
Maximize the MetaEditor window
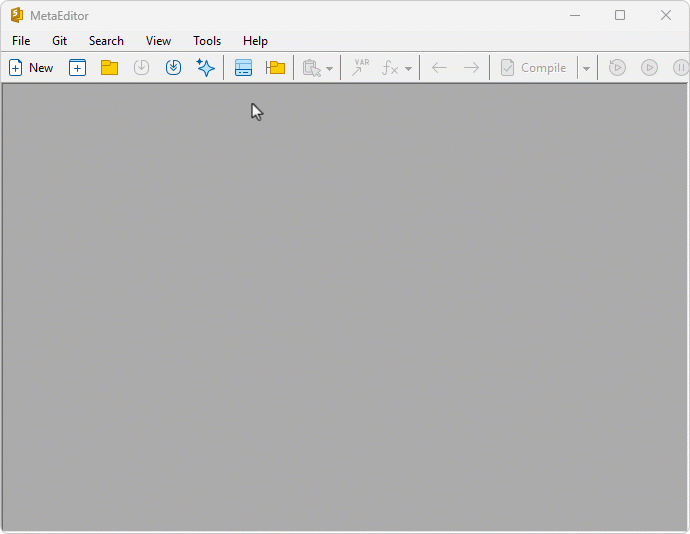point(620,15)
